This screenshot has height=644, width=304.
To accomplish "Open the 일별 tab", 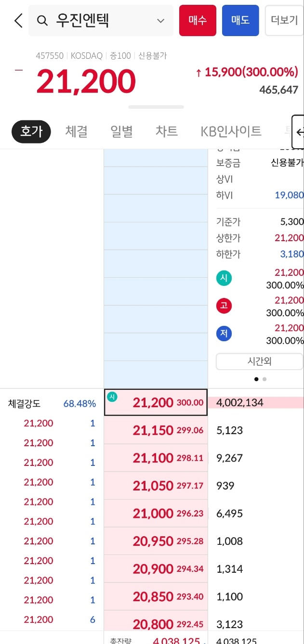I will pyautogui.click(x=121, y=131).
